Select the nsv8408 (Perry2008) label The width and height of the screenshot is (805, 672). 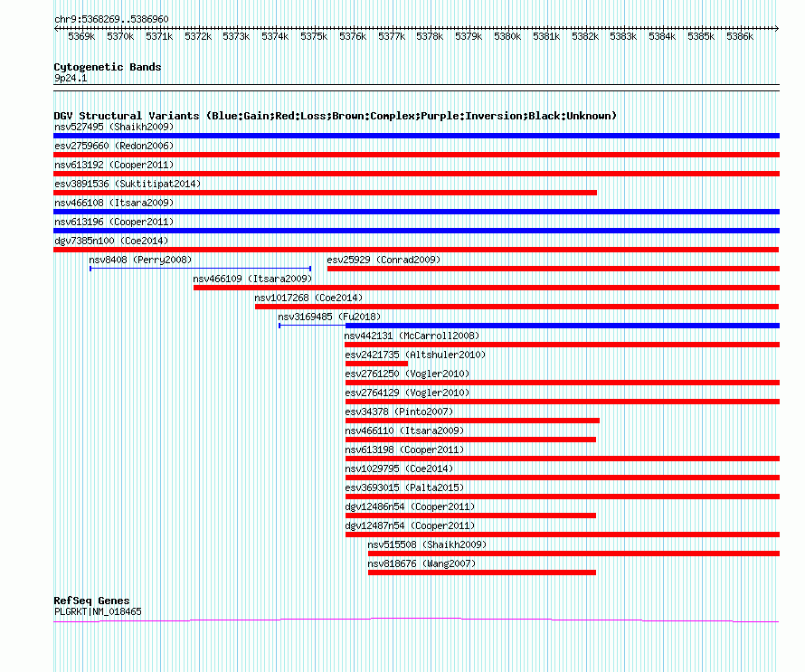coord(140,260)
